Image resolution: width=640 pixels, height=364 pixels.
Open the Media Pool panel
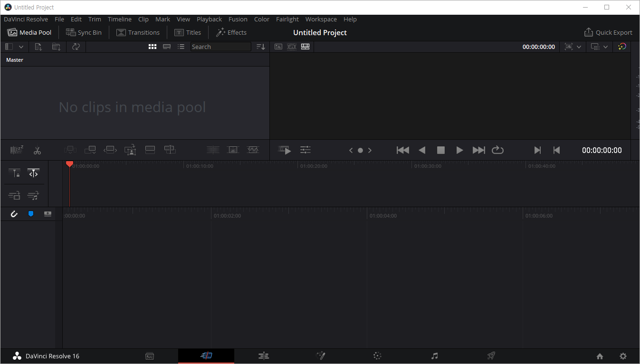pos(29,32)
